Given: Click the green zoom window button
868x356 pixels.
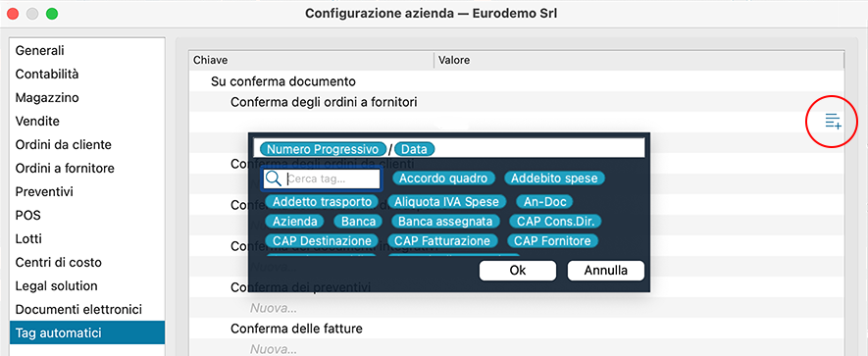Looking at the screenshot, I should [x=52, y=14].
